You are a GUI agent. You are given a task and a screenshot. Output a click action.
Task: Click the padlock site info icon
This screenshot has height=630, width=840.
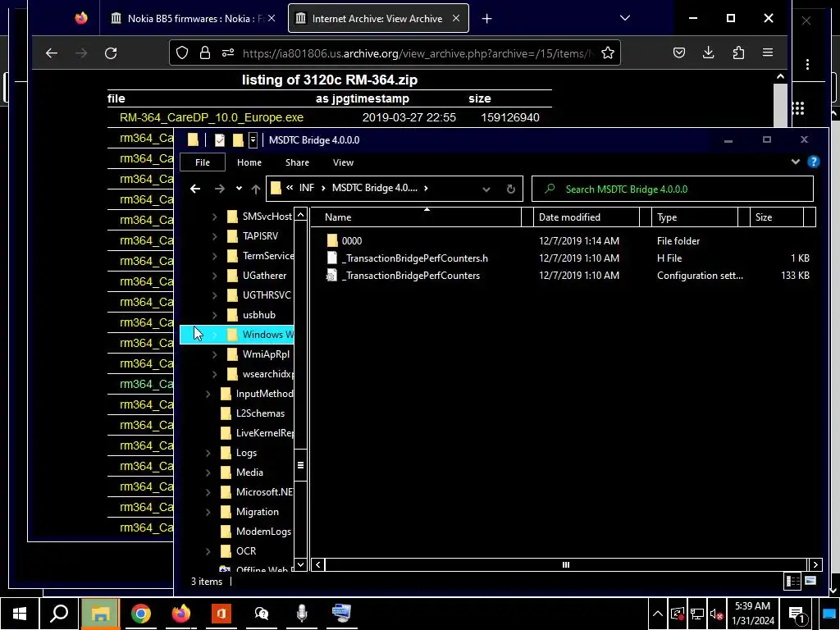[204, 52]
